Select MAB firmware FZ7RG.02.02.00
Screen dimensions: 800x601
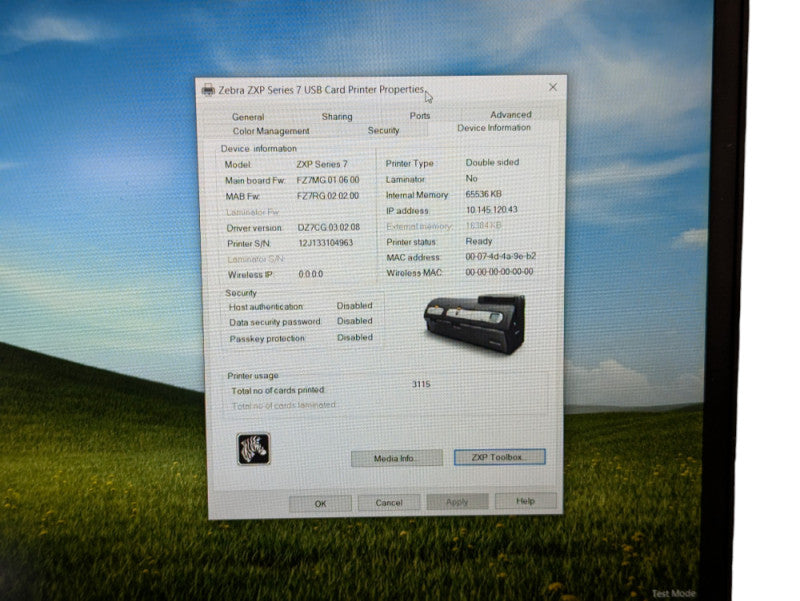click(x=328, y=196)
